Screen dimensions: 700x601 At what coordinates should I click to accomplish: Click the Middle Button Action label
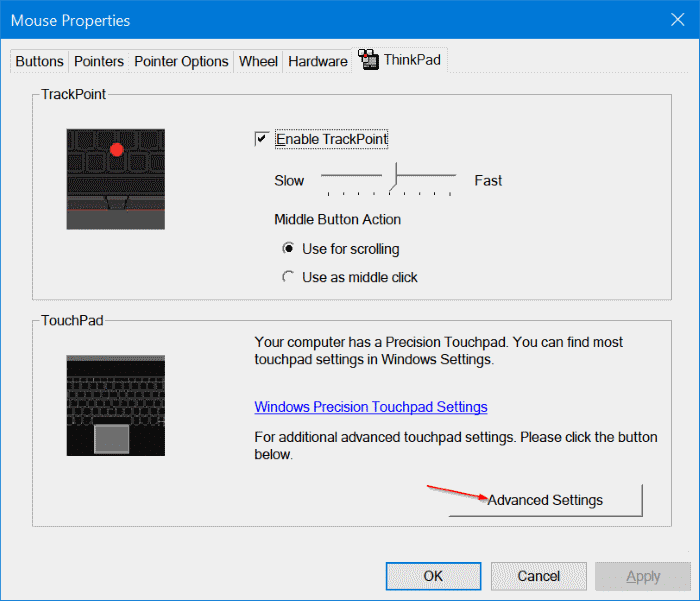coord(338,219)
